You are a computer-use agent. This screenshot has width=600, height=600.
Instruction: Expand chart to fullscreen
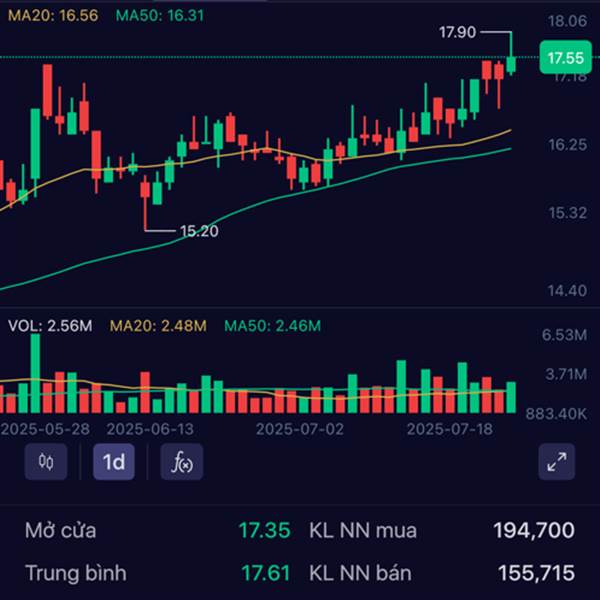[556, 461]
